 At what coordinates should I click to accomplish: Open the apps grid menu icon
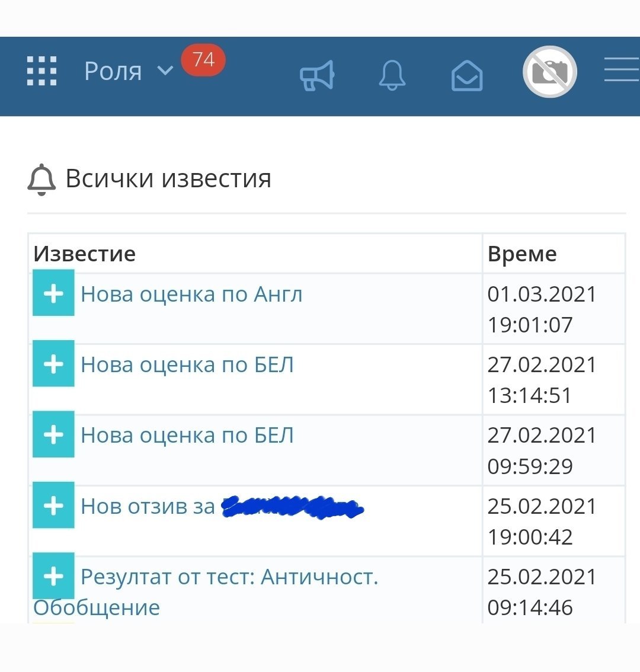(x=42, y=72)
